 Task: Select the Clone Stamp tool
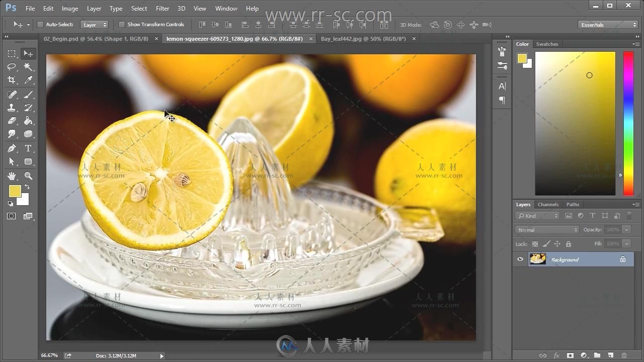click(x=12, y=108)
